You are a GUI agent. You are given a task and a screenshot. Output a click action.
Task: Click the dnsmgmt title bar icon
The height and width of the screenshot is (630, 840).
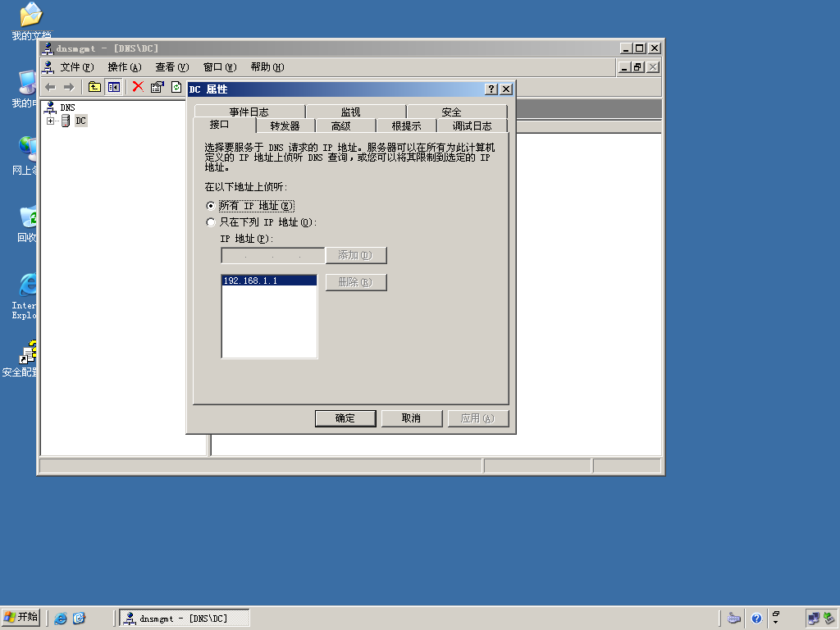48,48
